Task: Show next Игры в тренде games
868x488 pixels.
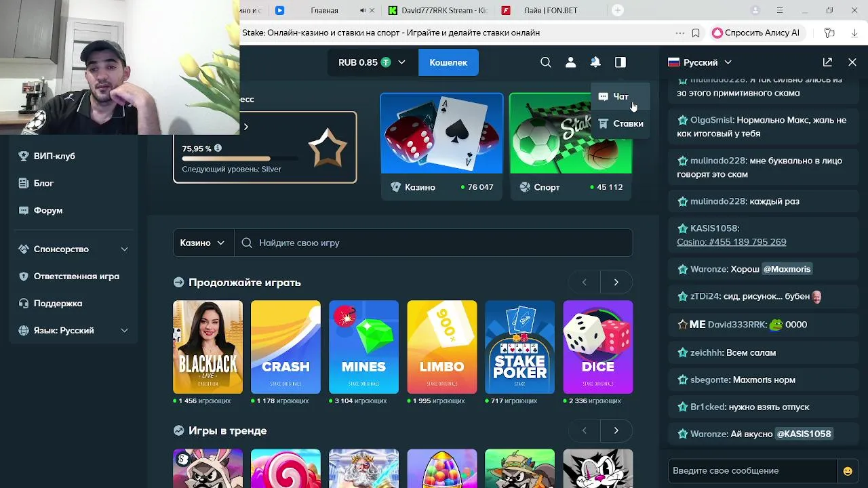Action: click(616, 430)
